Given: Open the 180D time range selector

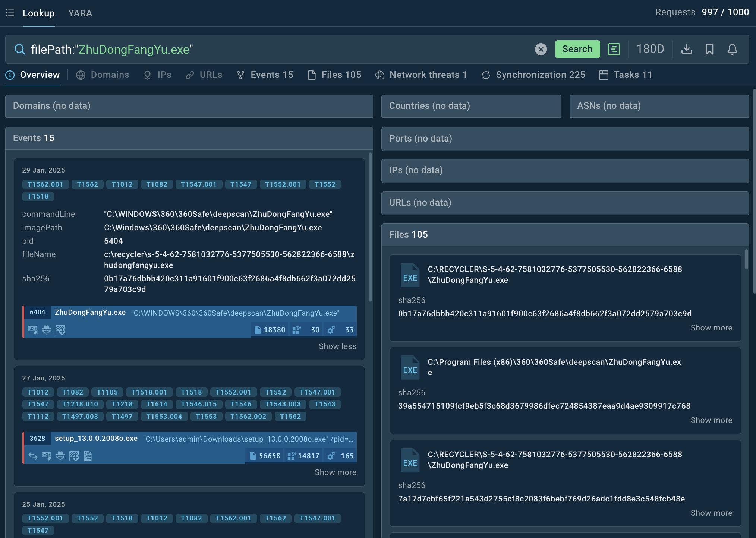Looking at the screenshot, I should click(650, 49).
